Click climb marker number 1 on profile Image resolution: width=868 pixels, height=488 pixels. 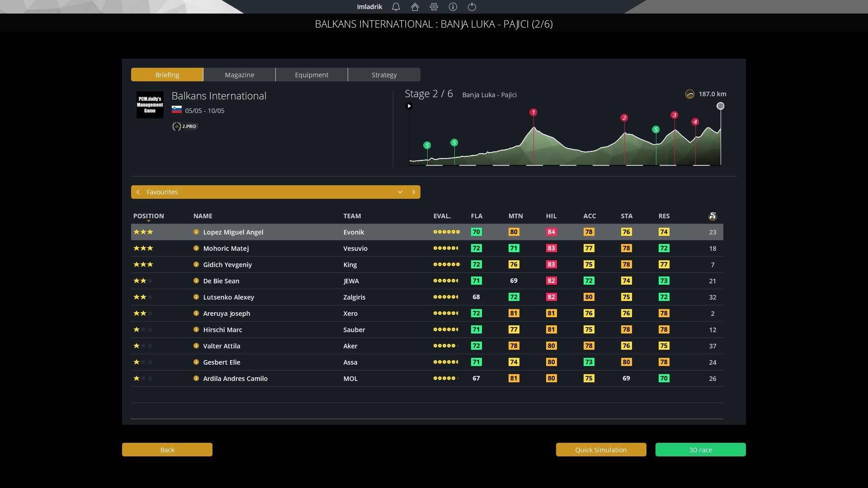(533, 112)
